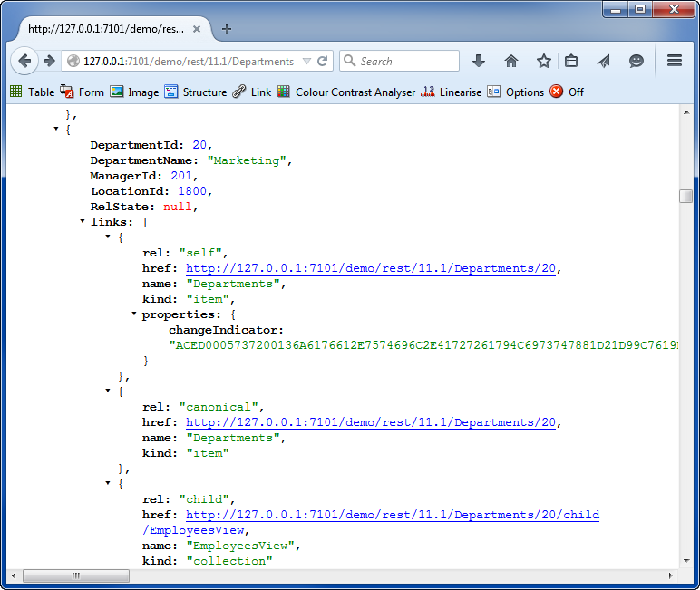
Task: Close the browser window
Action: tap(674, 9)
